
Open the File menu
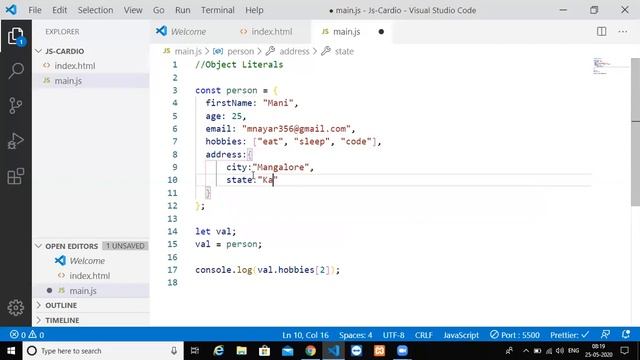tap(35, 10)
